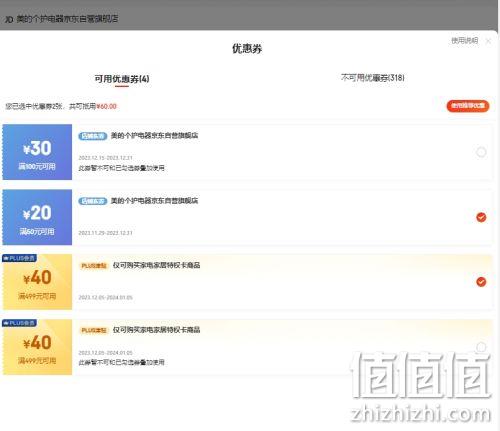The width and height of the screenshot is (500, 431).
Task: Click the PLUS会员 badge on the first gold card
Action: tap(19, 258)
